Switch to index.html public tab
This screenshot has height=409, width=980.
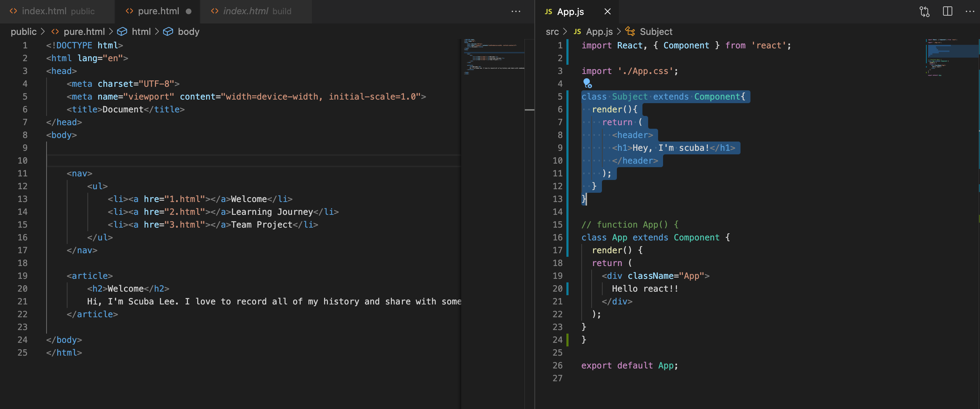coord(57,11)
